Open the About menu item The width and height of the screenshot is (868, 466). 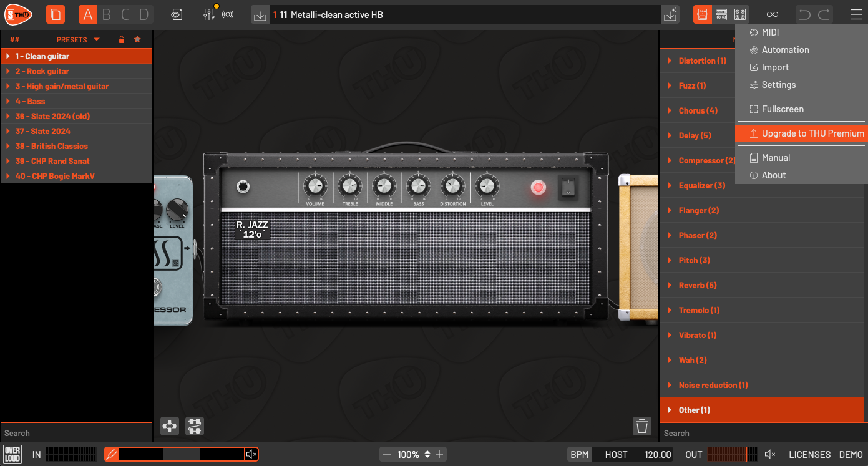click(801, 175)
